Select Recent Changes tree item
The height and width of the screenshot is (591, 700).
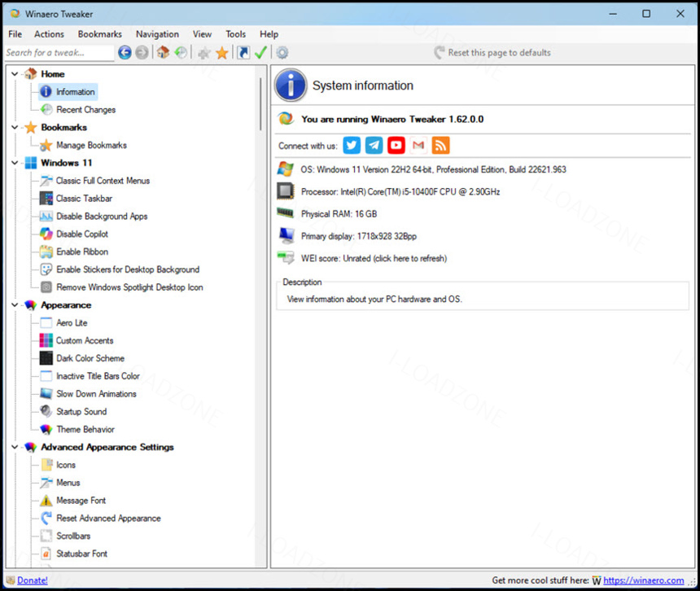click(x=85, y=110)
